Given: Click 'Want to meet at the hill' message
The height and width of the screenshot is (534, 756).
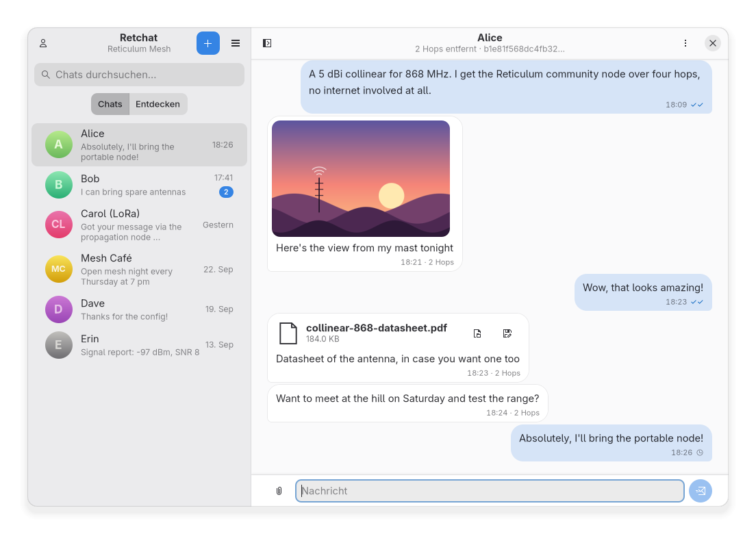Looking at the screenshot, I should click(x=407, y=403).
